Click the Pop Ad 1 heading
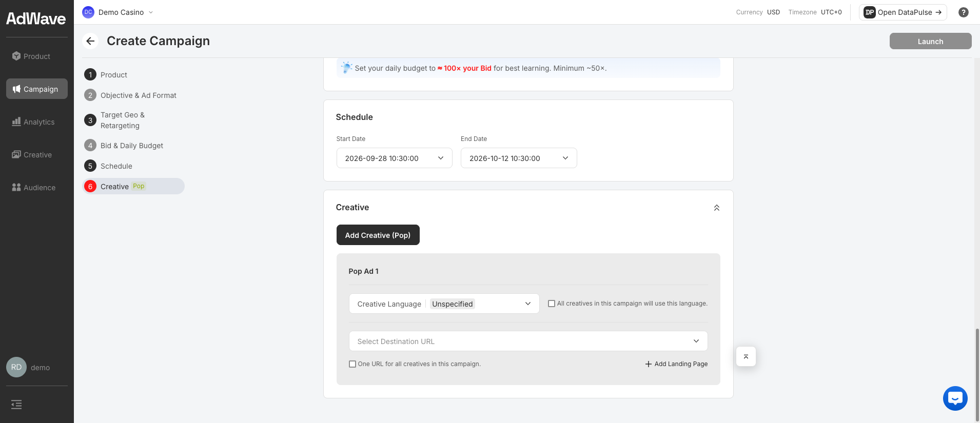The width and height of the screenshot is (980, 423). tap(363, 271)
